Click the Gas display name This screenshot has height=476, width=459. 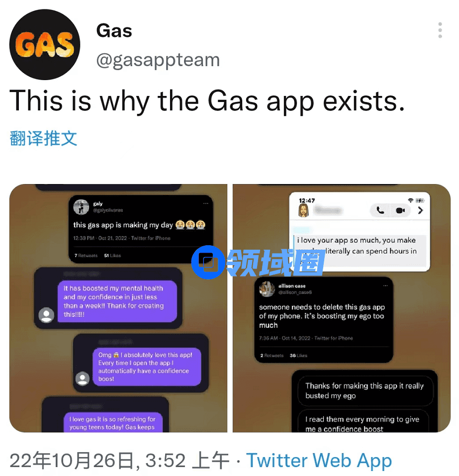tap(114, 31)
